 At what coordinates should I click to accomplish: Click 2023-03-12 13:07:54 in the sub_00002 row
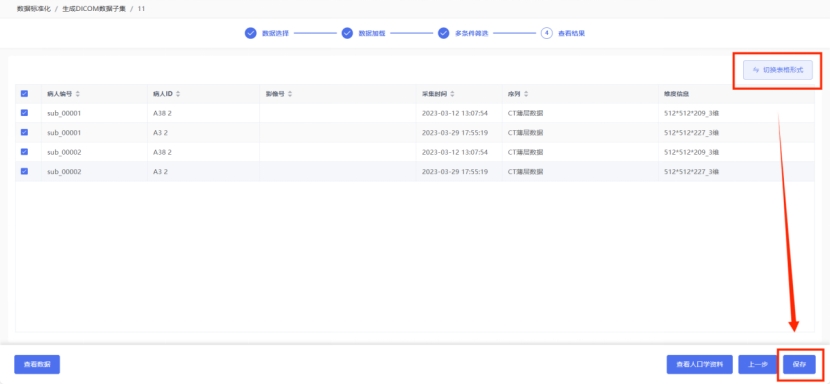point(455,153)
